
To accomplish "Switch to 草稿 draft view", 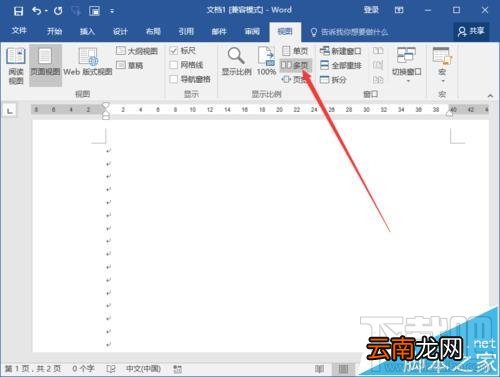I will (x=129, y=65).
